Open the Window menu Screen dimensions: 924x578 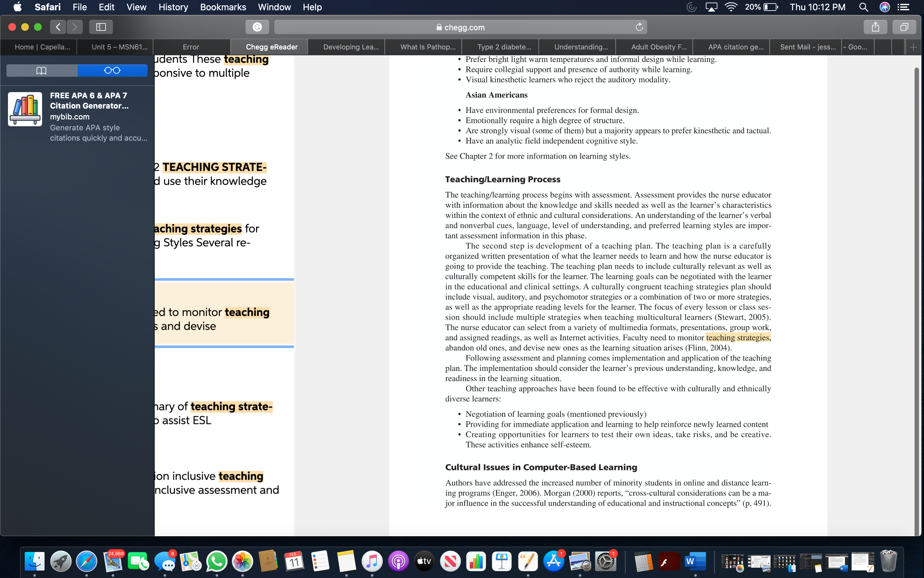(274, 7)
